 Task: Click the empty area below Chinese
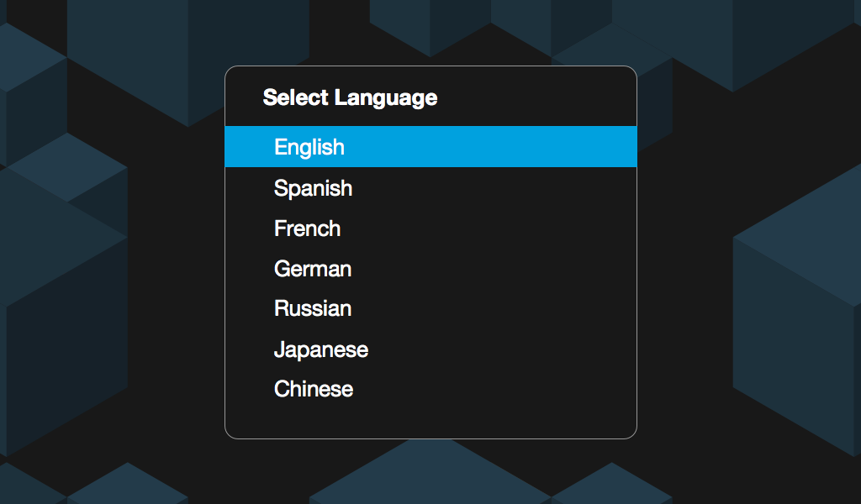pyautogui.click(x=430, y=423)
